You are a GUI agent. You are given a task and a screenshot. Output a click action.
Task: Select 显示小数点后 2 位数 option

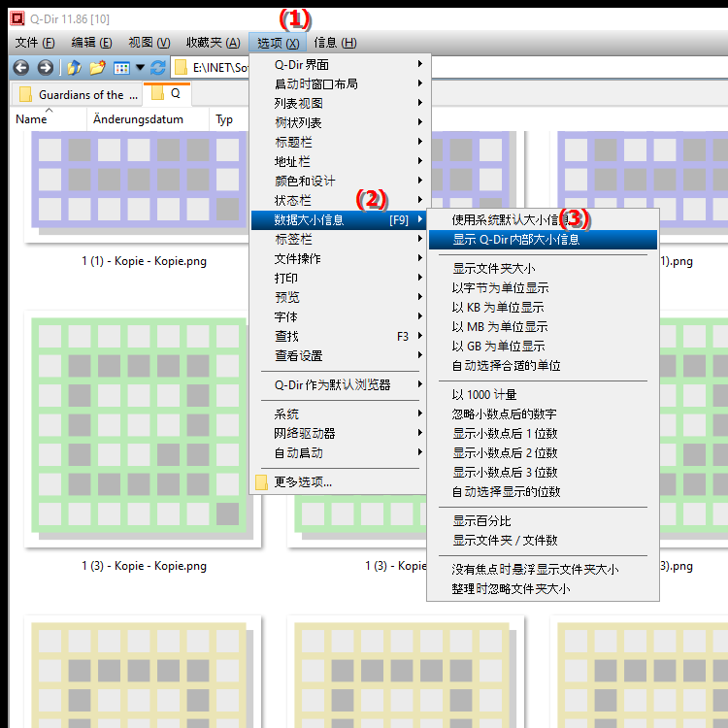click(543, 453)
